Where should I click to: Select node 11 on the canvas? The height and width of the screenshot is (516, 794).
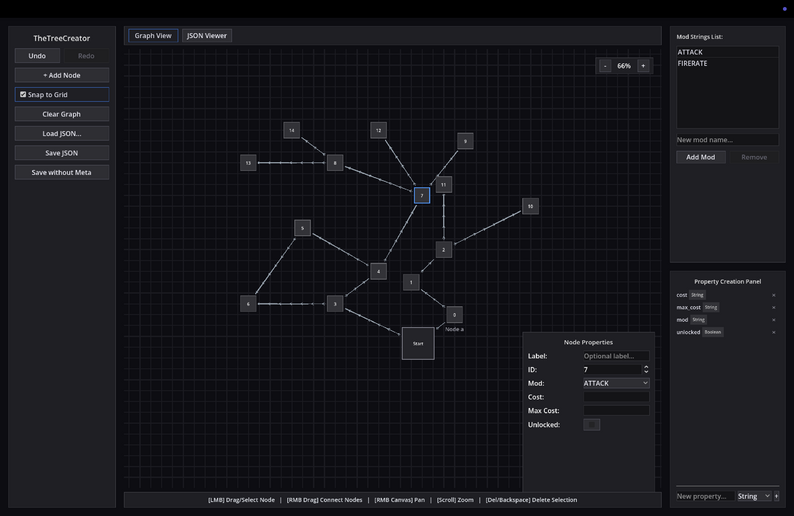[x=444, y=184]
